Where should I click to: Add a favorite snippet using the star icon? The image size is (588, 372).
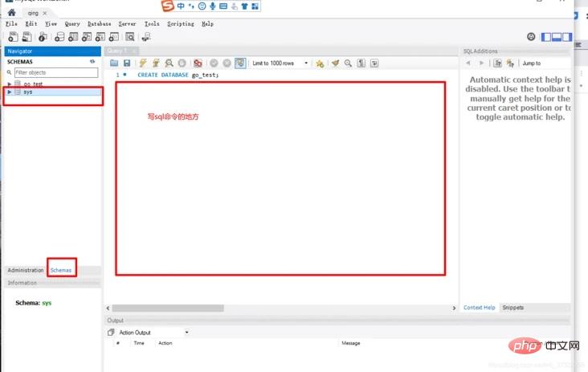(320, 63)
